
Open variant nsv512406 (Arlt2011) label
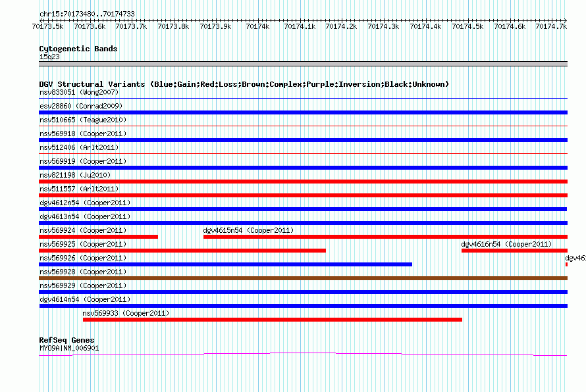[x=79, y=147]
